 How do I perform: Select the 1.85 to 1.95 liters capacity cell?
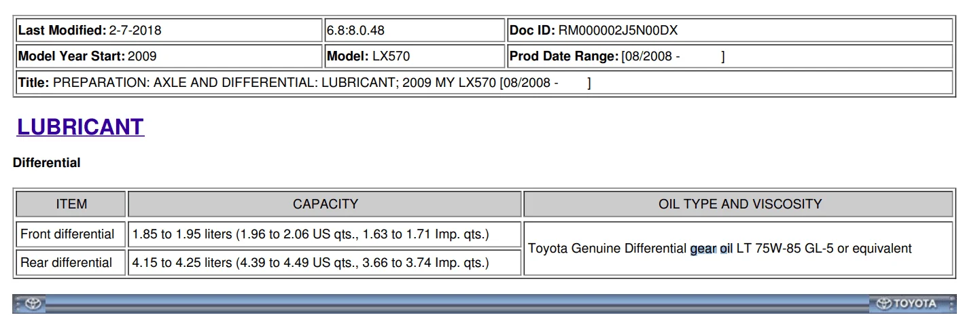325,234
